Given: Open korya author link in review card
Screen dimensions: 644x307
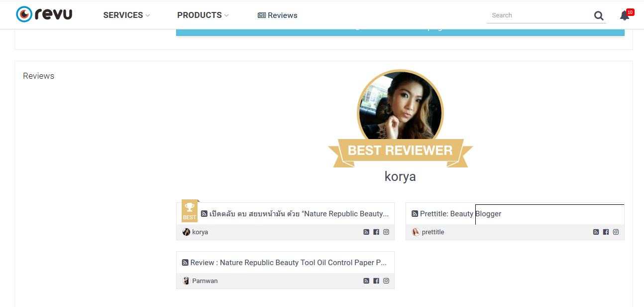Looking at the screenshot, I should (200, 232).
